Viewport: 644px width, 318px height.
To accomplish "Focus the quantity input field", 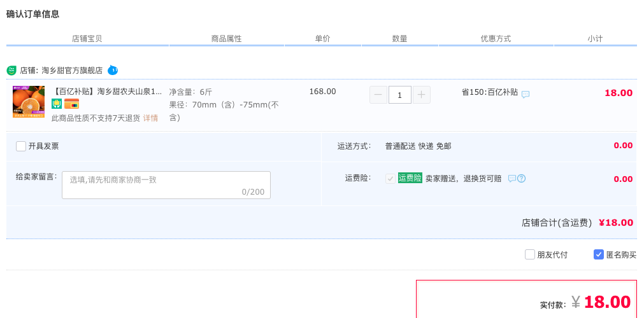I will [x=400, y=95].
